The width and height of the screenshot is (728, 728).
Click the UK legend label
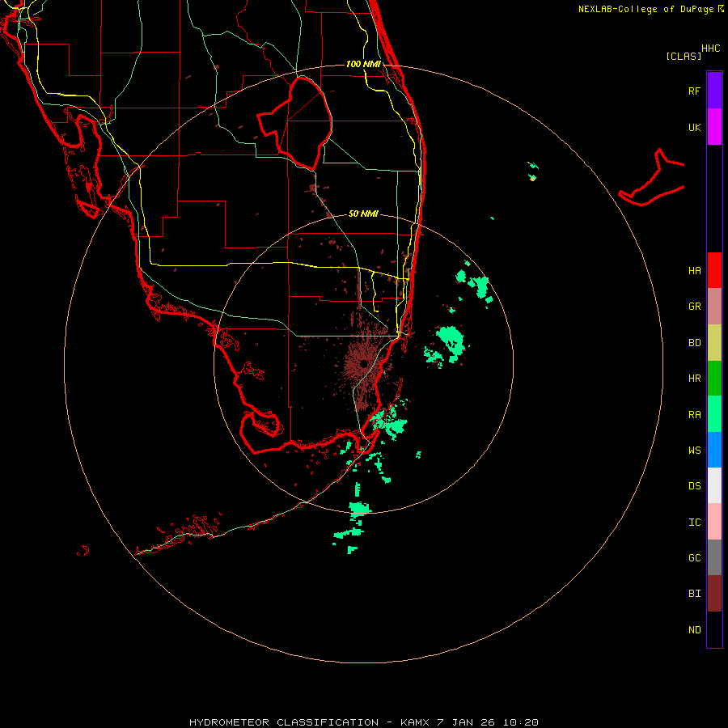(694, 127)
